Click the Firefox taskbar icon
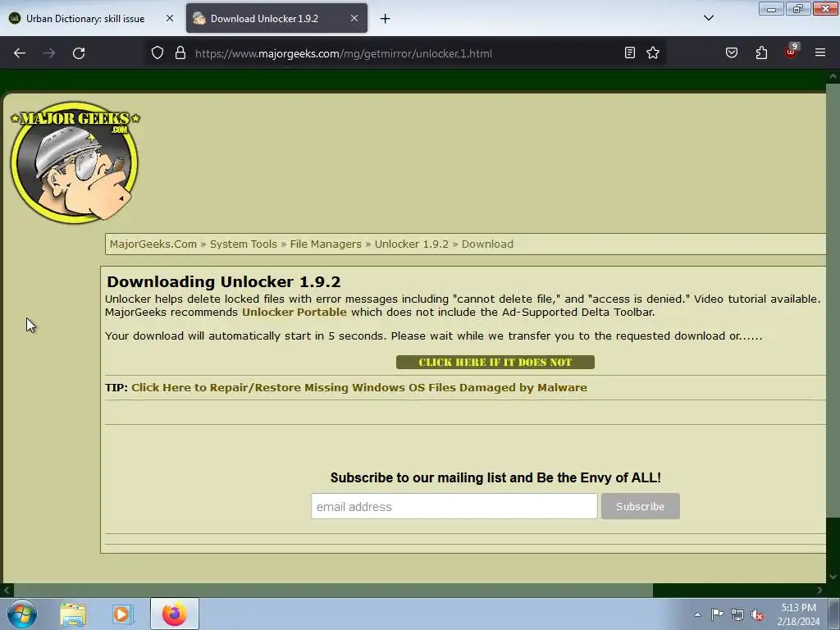 (x=175, y=614)
